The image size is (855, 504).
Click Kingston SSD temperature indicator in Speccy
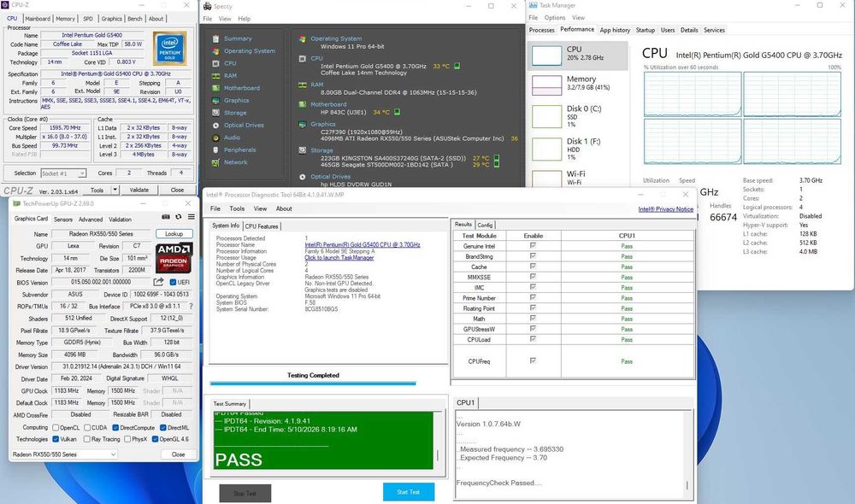pos(497,158)
